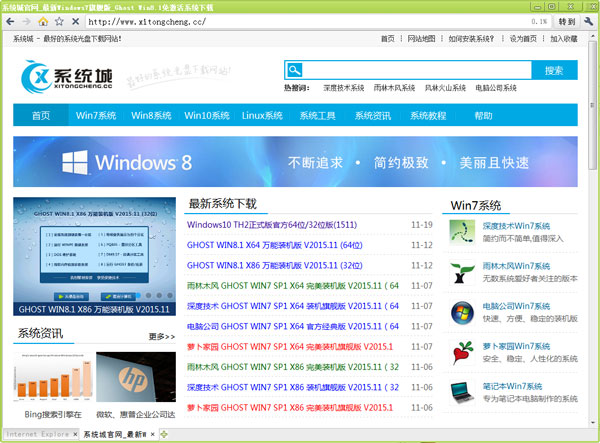The height and width of the screenshot is (443, 600).
Task: Open the Linux系统 navigation item
Action: point(262,115)
